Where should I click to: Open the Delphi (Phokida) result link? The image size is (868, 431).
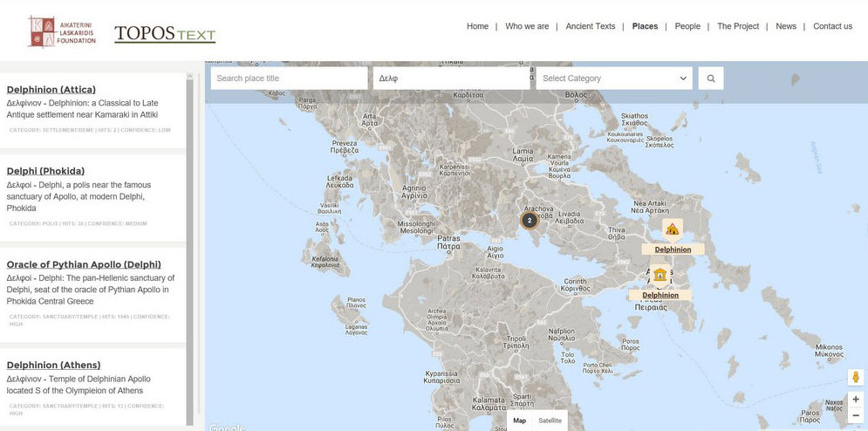45,171
